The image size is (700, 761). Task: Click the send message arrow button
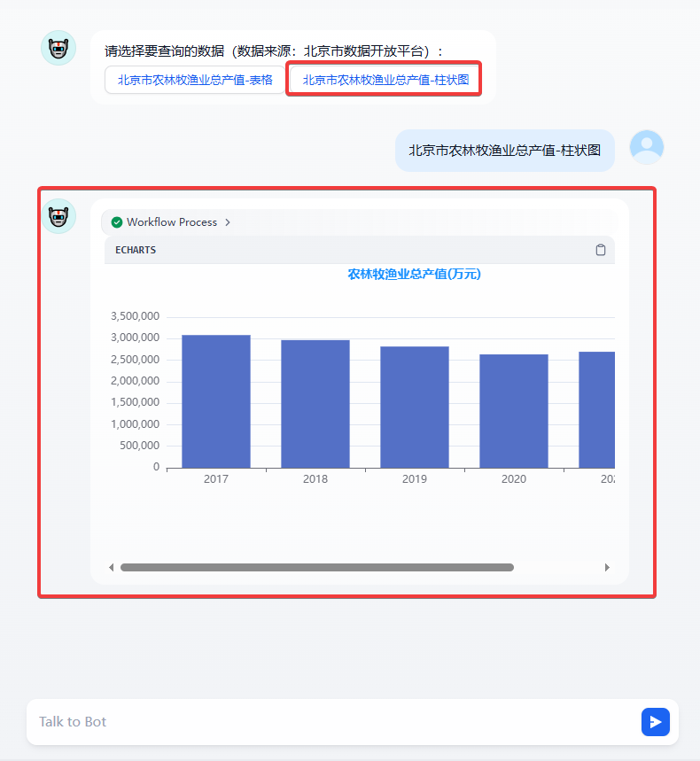656,722
